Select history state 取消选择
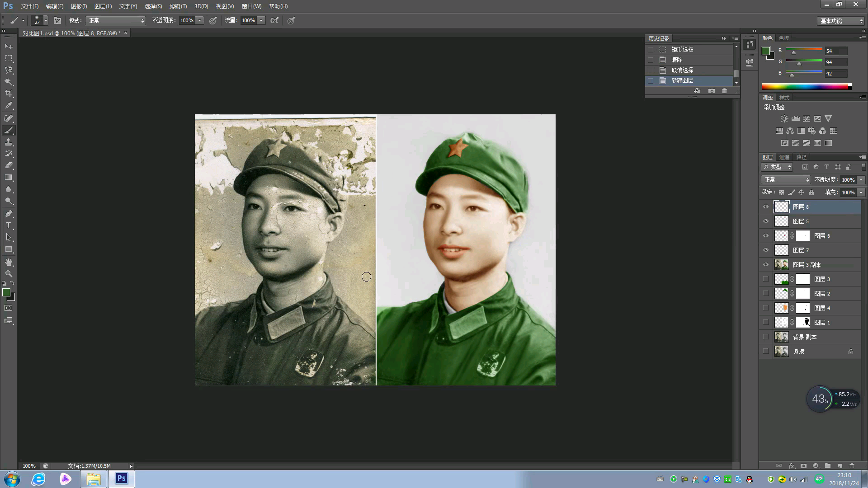 click(689, 70)
